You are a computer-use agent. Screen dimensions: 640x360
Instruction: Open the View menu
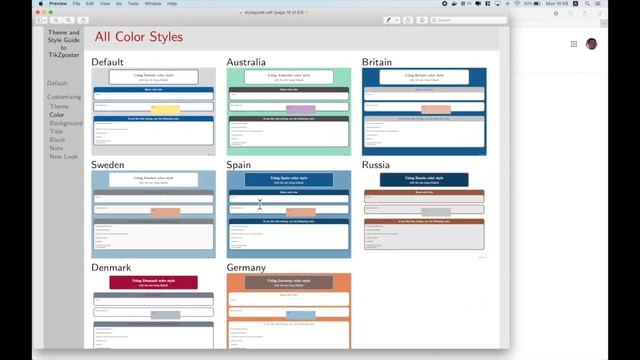pyautogui.click(x=105, y=4)
